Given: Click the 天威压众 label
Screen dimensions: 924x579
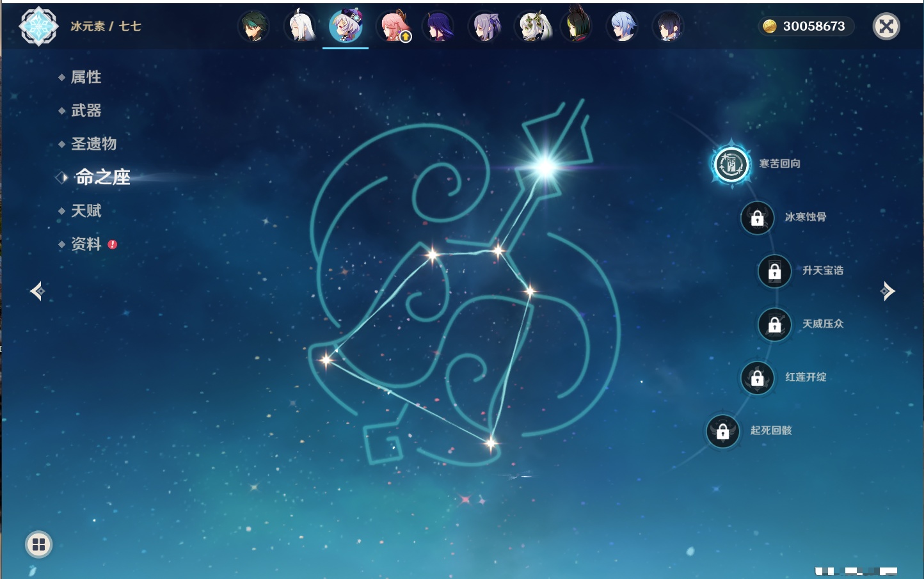Looking at the screenshot, I should (823, 324).
